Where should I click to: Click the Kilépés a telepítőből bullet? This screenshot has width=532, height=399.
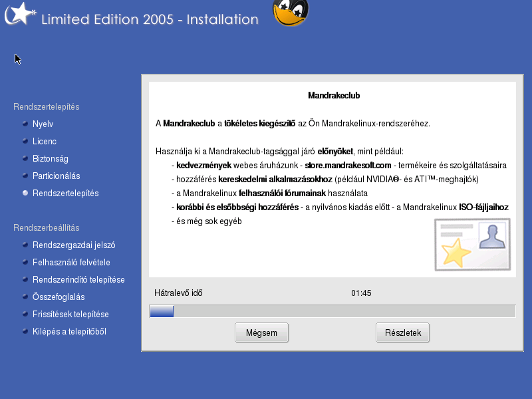pyautogui.click(x=25, y=331)
